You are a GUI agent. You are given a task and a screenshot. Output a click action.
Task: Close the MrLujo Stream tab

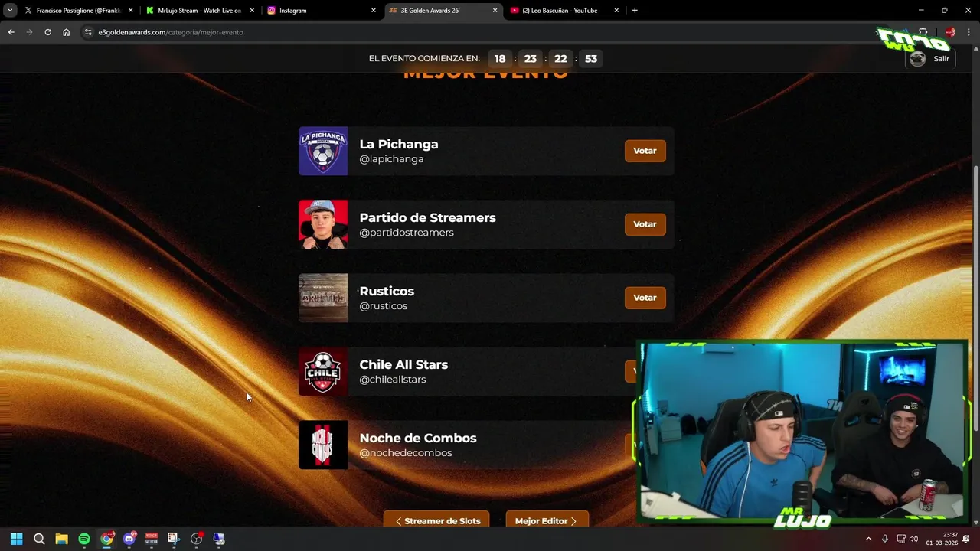tap(252, 11)
